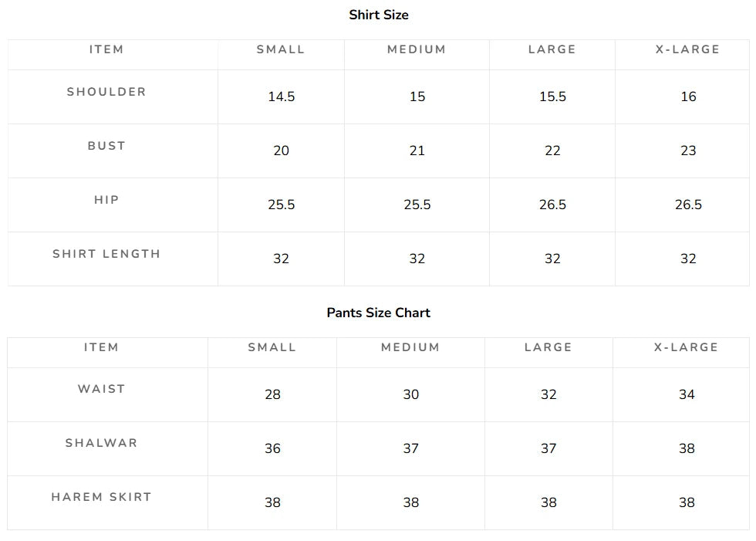Select hip large value 26.5

(552, 205)
